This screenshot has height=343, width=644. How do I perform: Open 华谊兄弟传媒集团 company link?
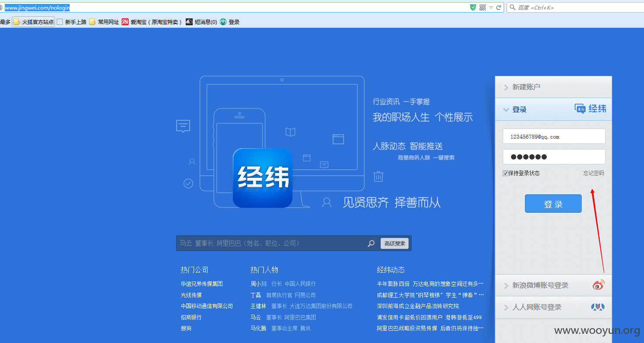click(202, 284)
